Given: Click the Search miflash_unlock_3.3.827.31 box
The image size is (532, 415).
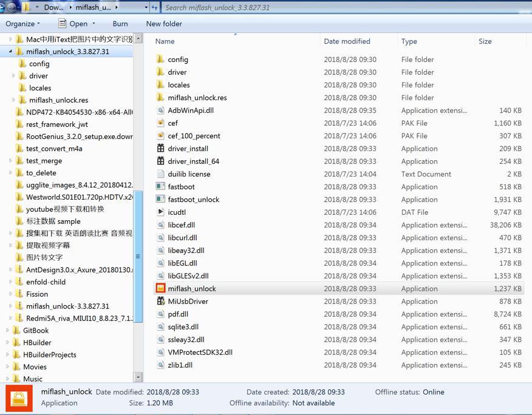Looking at the screenshot, I should (346, 7).
